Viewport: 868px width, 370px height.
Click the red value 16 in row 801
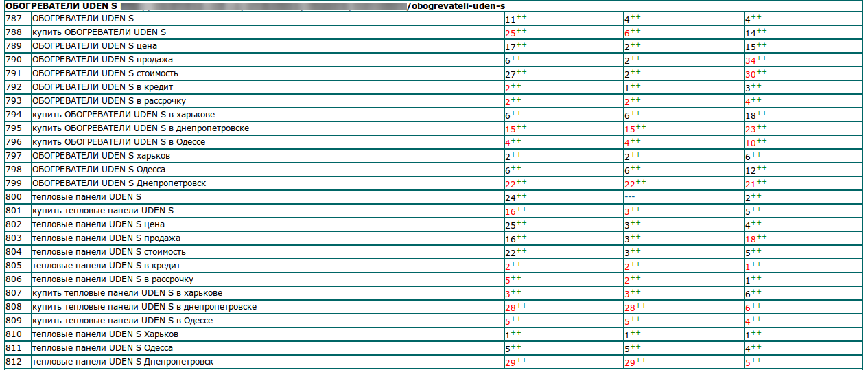[x=510, y=212]
